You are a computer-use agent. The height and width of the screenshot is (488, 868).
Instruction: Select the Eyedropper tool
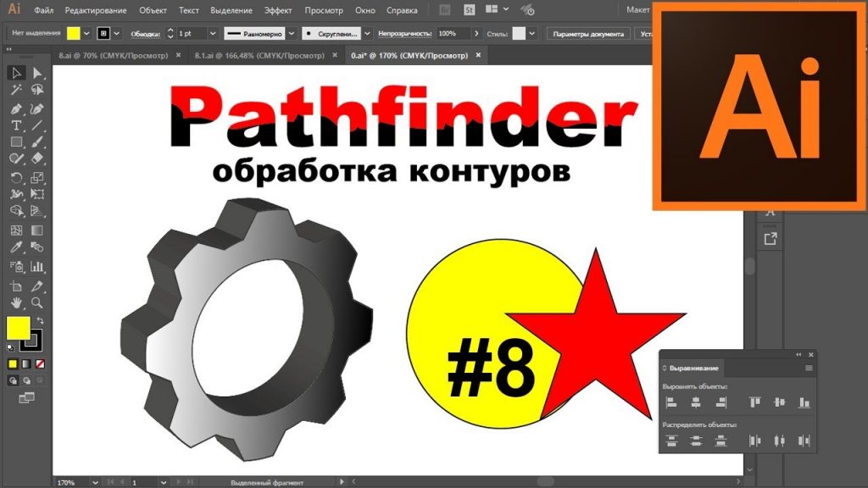click(16, 247)
